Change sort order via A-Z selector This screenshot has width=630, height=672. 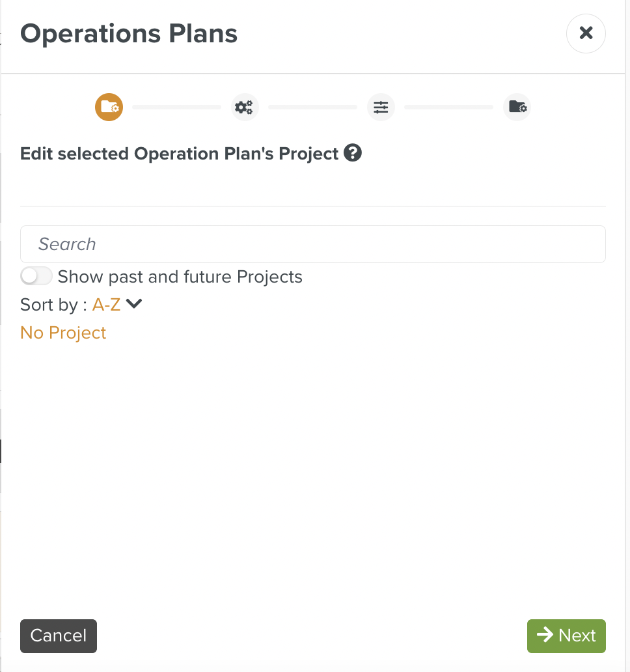[105, 304]
